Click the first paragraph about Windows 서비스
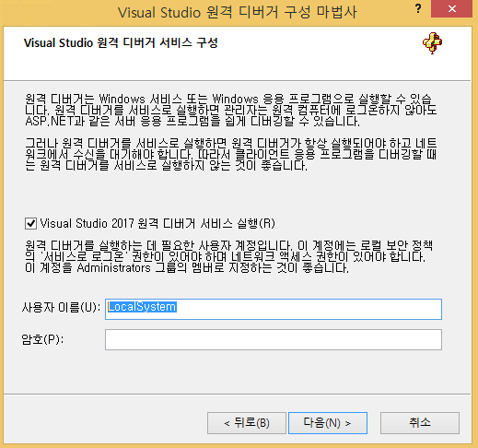Screen dimensions: 478x448 tap(231, 111)
